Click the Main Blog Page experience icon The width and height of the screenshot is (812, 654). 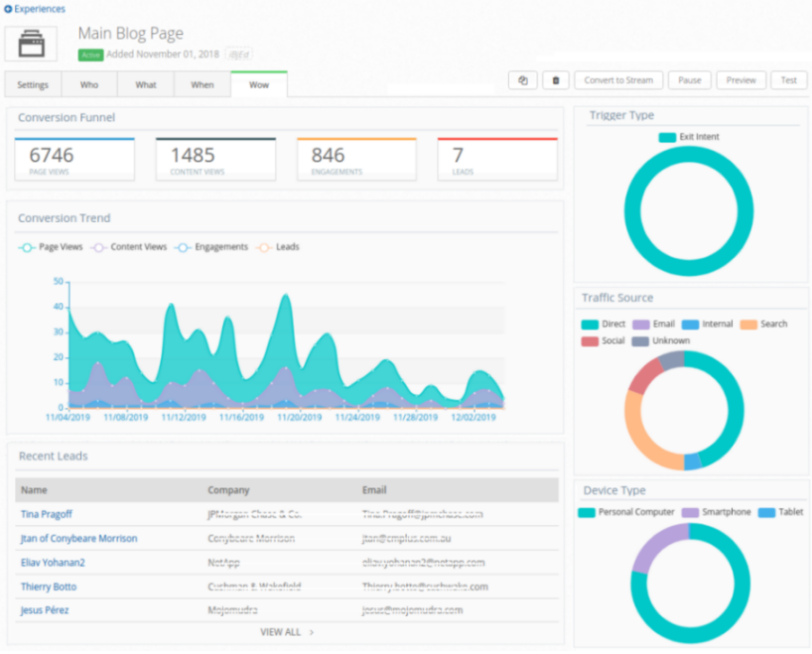pyautogui.click(x=31, y=44)
